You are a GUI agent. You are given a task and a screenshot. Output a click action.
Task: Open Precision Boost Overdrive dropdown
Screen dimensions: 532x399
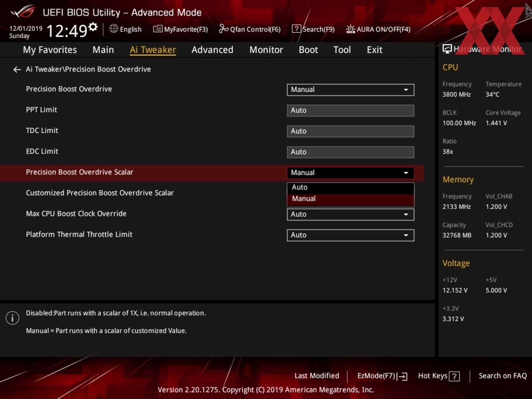pyautogui.click(x=350, y=90)
